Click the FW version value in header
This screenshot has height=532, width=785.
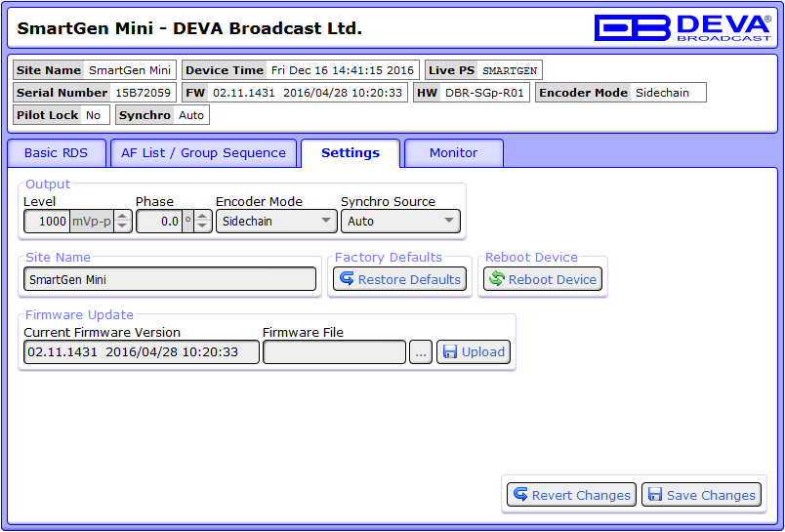point(308,93)
